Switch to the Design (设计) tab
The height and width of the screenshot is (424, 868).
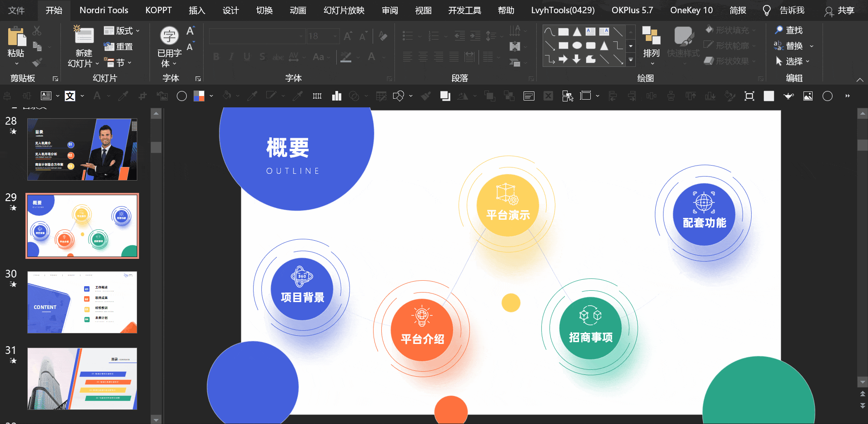click(230, 10)
